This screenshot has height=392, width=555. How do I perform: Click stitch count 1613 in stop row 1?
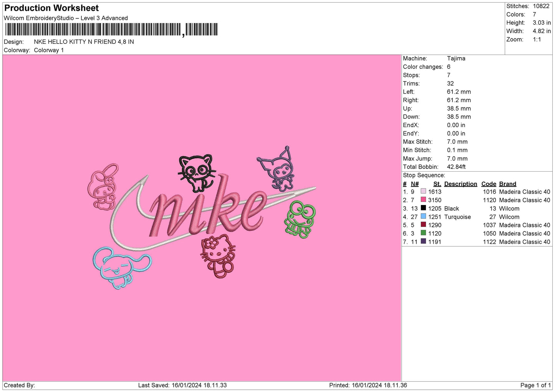pos(435,192)
